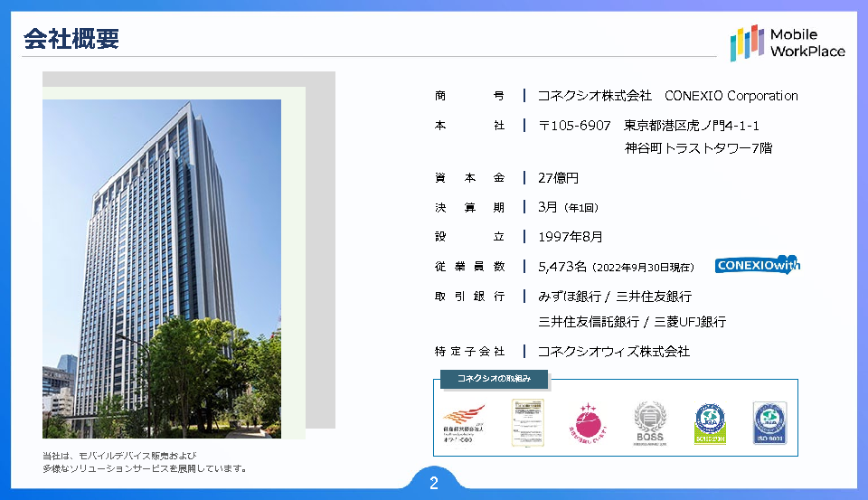Click the BOSS award emblem

[649, 422]
